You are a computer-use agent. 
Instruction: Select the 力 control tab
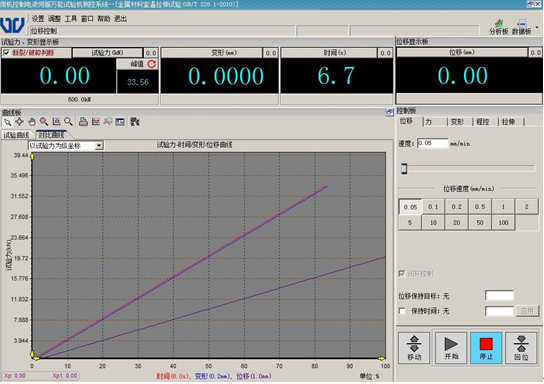[x=428, y=122]
